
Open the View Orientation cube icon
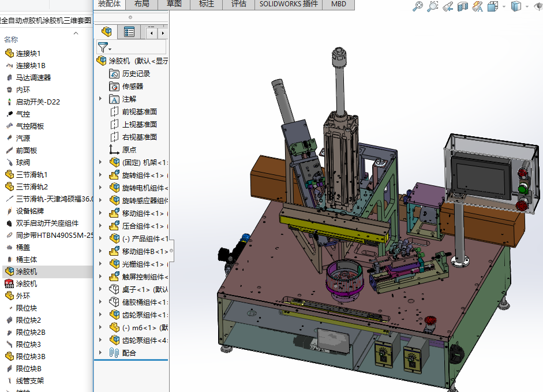click(492, 6)
